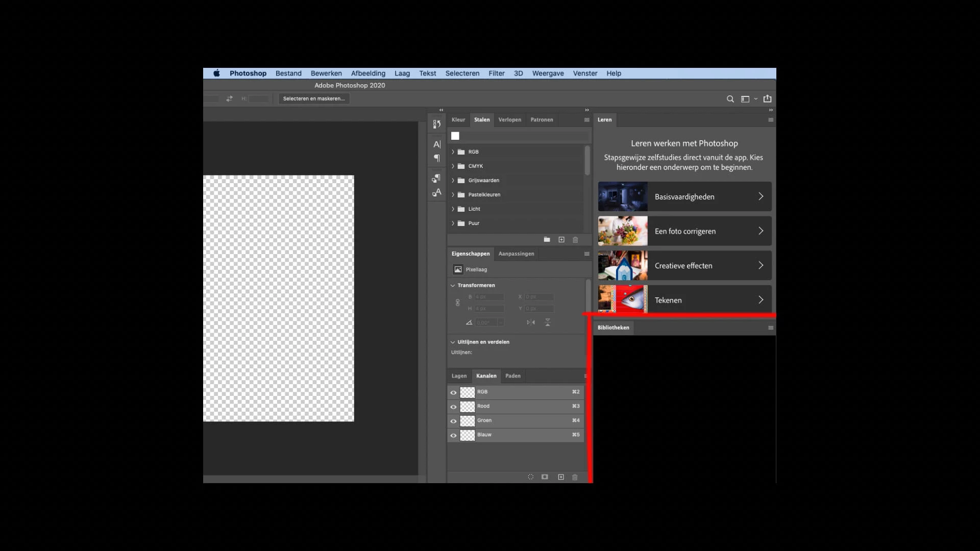Select the white swatch in Stalen
Screen dimensions: 980x551
455,136
